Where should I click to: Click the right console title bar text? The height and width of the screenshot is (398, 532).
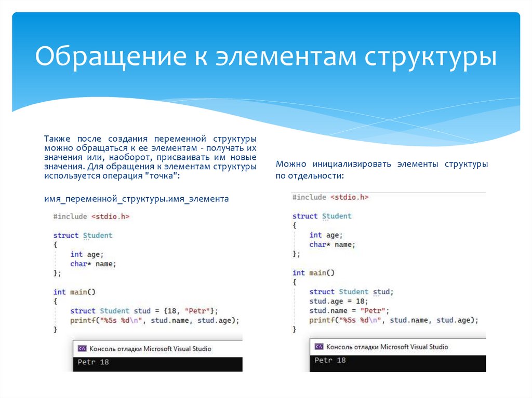click(x=387, y=346)
